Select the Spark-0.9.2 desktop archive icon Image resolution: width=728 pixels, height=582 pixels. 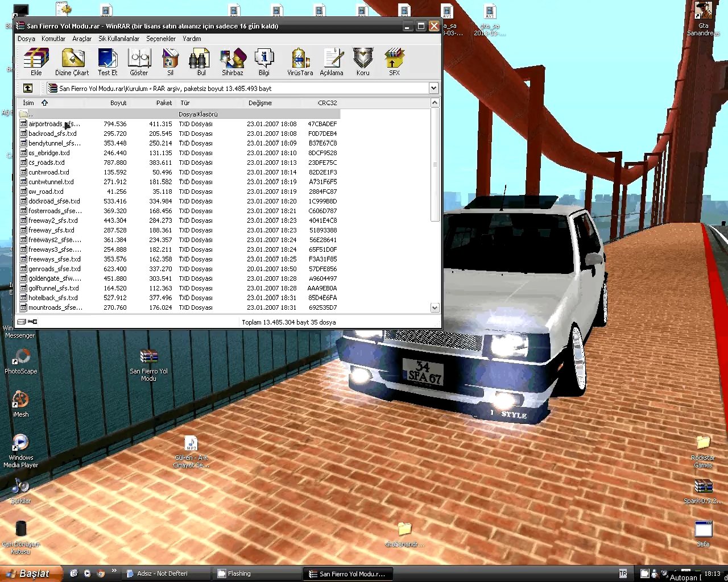coord(703,492)
